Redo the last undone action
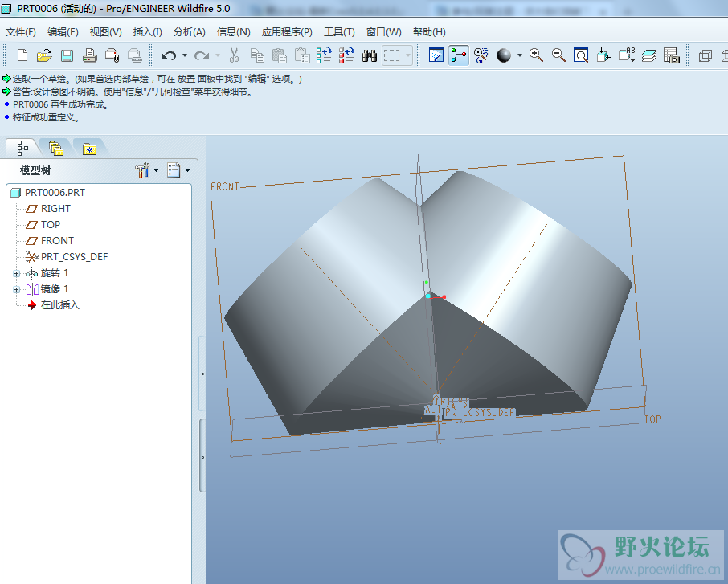This screenshot has width=728, height=584. pos(202,55)
